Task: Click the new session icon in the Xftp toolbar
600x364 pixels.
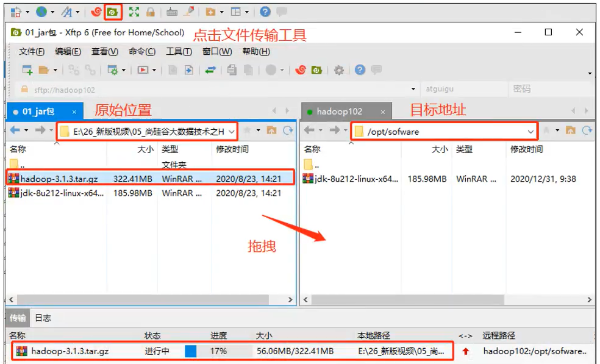Action: tap(27, 70)
